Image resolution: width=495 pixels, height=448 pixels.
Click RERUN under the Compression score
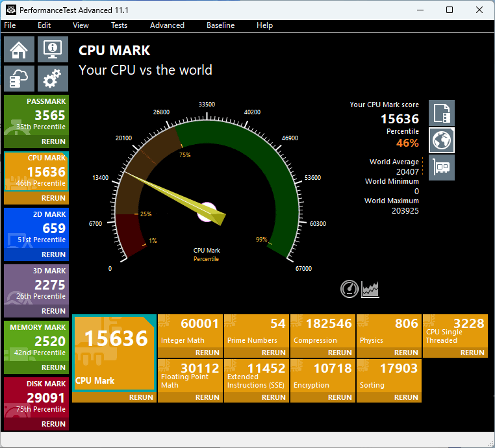(340, 353)
